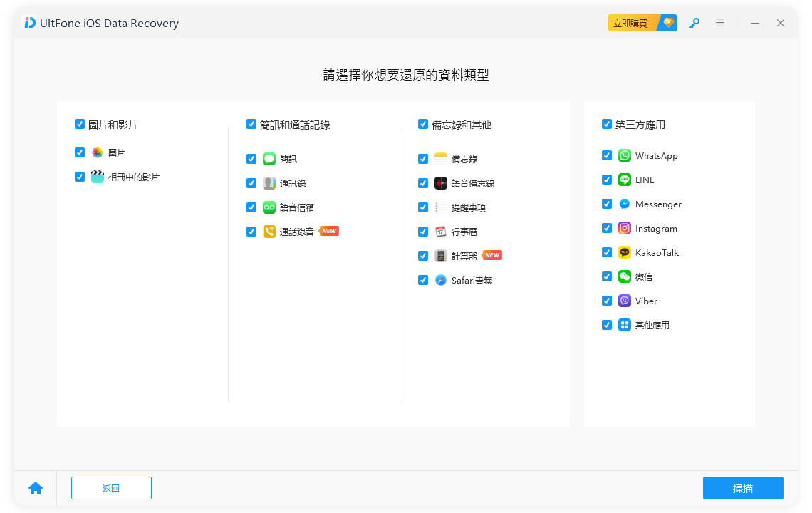Toggle the 備忘錄和其他 group checkbox
The height and width of the screenshot is (513, 812).
[423, 124]
